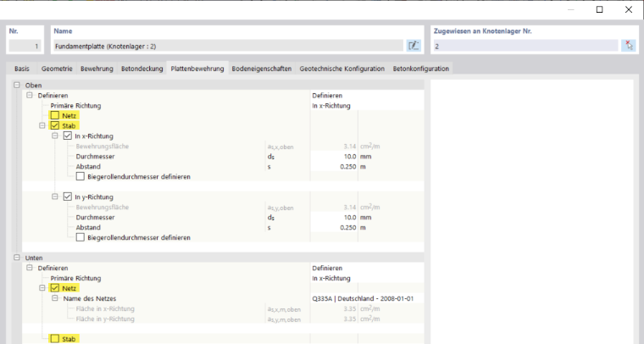This screenshot has width=644, height=344.
Task: Open the Geometrie tab
Action: (x=57, y=69)
